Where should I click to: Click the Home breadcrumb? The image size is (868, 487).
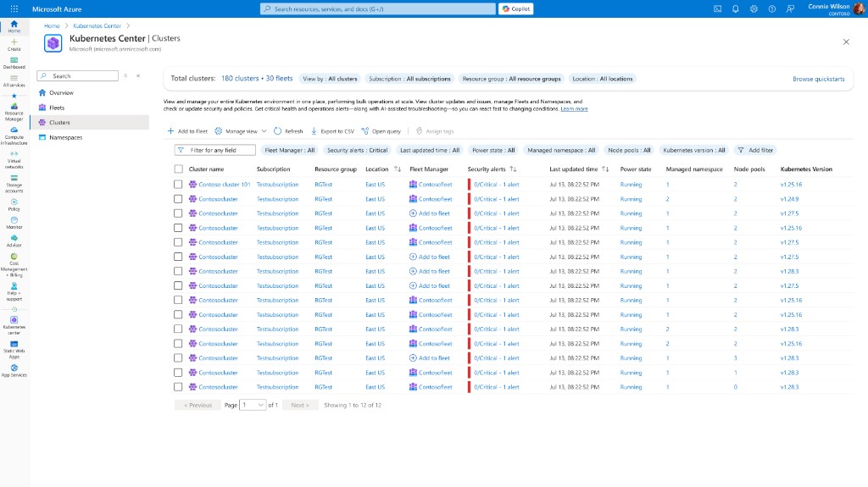(x=52, y=26)
